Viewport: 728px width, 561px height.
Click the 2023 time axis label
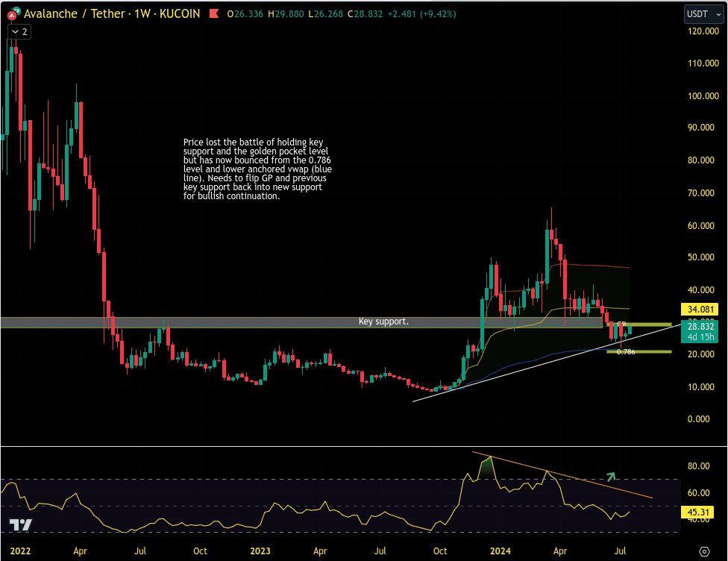click(260, 551)
